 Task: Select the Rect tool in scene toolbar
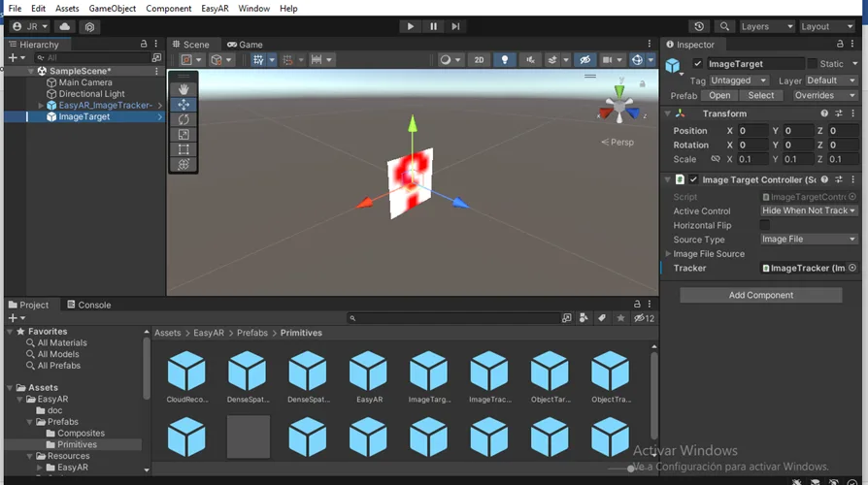tap(184, 149)
